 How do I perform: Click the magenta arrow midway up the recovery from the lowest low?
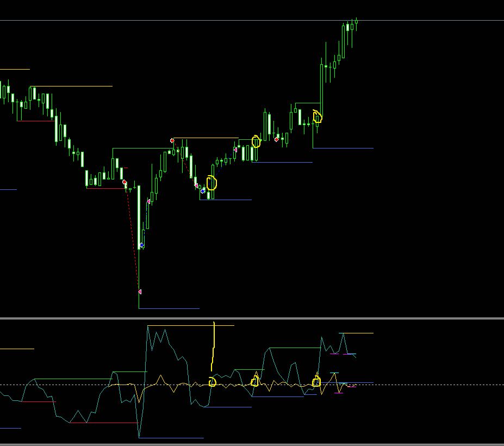coord(148,201)
